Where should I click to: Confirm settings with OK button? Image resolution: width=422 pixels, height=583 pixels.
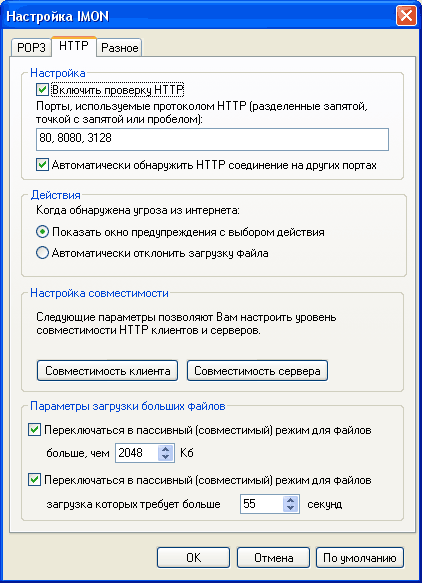point(193,558)
